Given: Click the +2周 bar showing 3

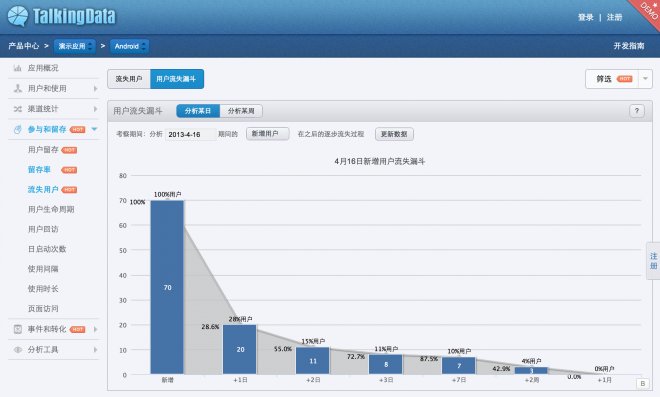Looking at the screenshot, I should pyautogui.click(x=531, y=370).
